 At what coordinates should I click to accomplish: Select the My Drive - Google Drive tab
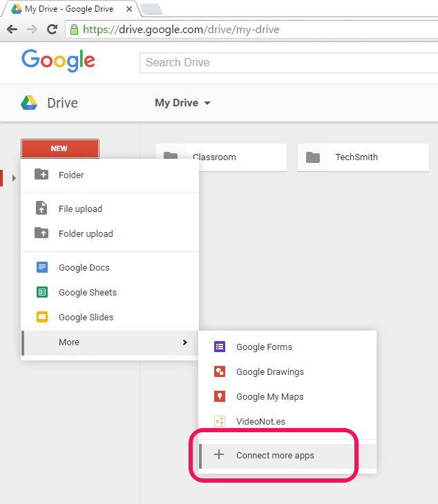click(x=69, y=9)
